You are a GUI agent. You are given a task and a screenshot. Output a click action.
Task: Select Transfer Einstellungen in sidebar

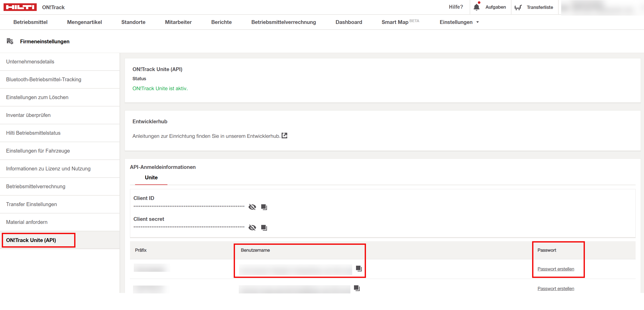(x=31, y=204)
